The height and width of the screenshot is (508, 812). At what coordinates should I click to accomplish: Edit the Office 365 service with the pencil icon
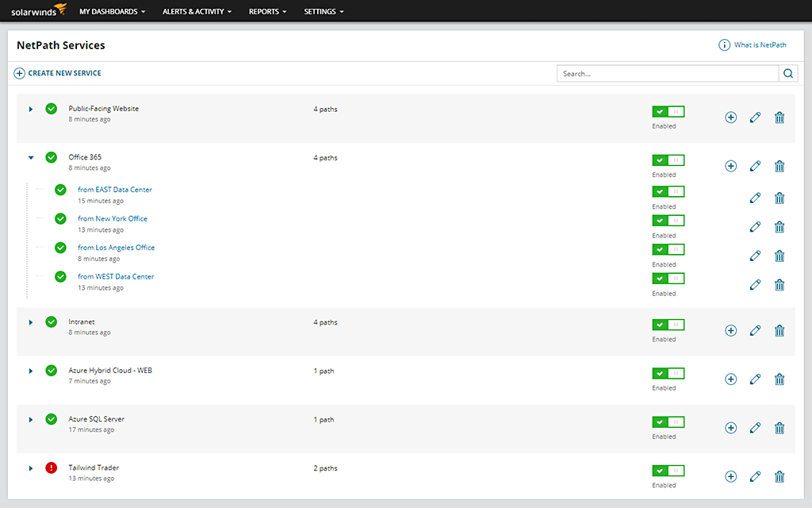[755, 165]
